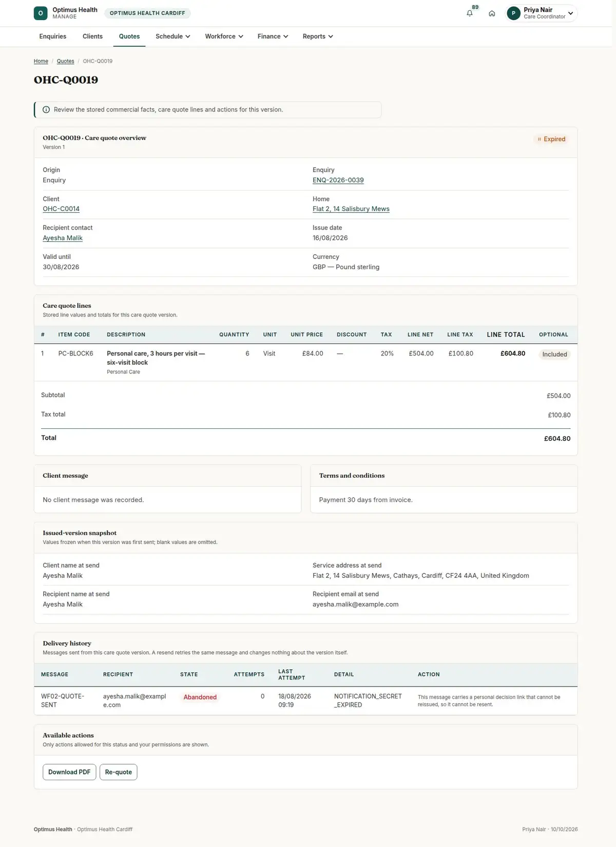Image resolution: width=616 pixels, height=847 pixels.
Task: Go to the Enquiries tab
Action: pos(53,36)
